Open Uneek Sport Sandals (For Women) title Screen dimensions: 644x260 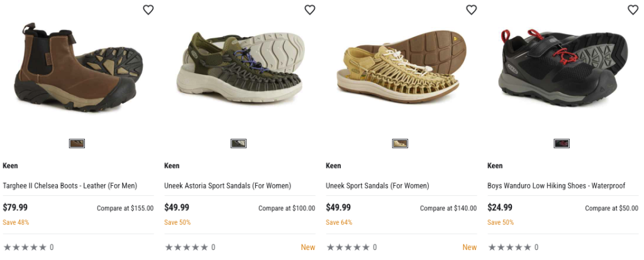(x=377, y=186)
